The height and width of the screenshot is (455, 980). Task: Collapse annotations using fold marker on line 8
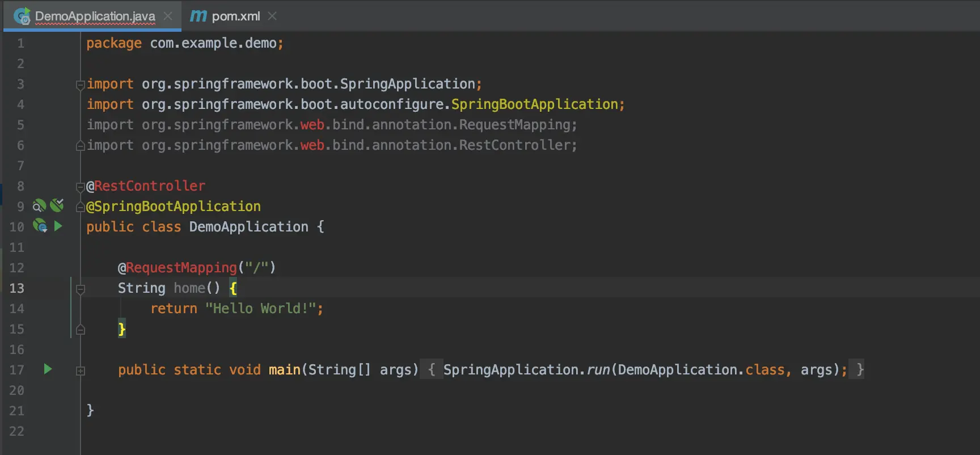point(80,187)
